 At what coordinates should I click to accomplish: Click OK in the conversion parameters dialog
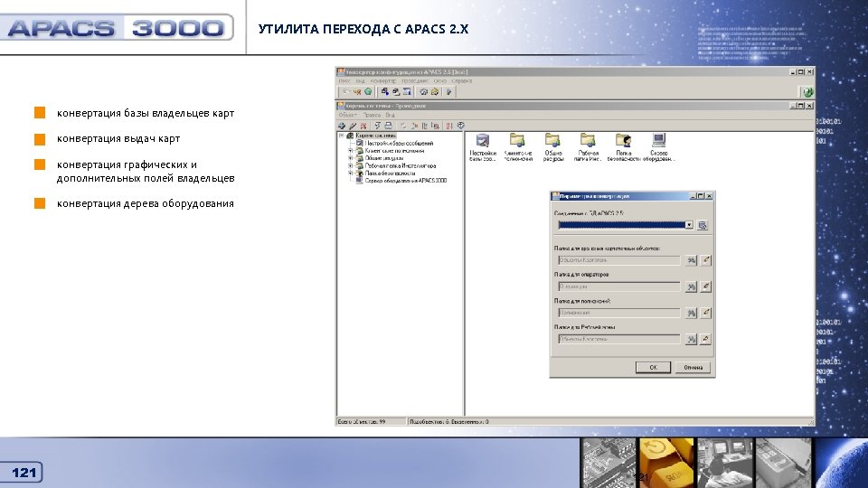pos(653,368)
